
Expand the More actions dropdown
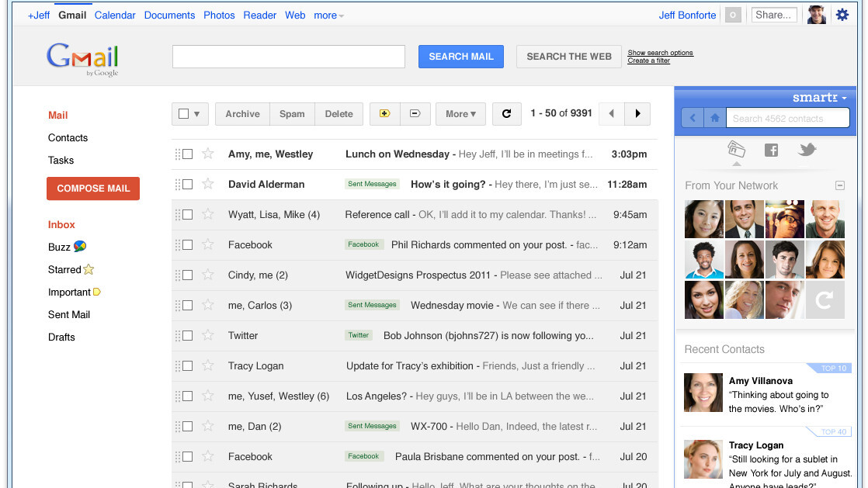460,114
